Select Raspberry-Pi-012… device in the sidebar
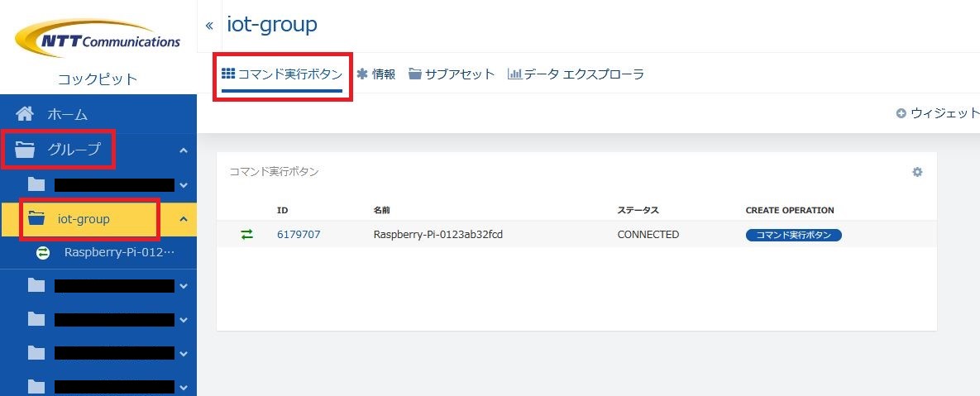Viewport: 980px width, 396px height. tap(119, 254)
